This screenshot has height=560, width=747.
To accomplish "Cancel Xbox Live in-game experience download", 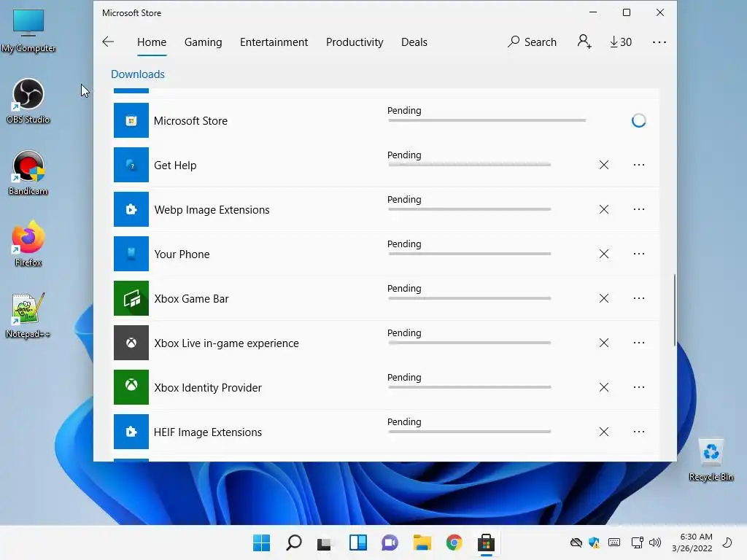I will tap(603, 343).
